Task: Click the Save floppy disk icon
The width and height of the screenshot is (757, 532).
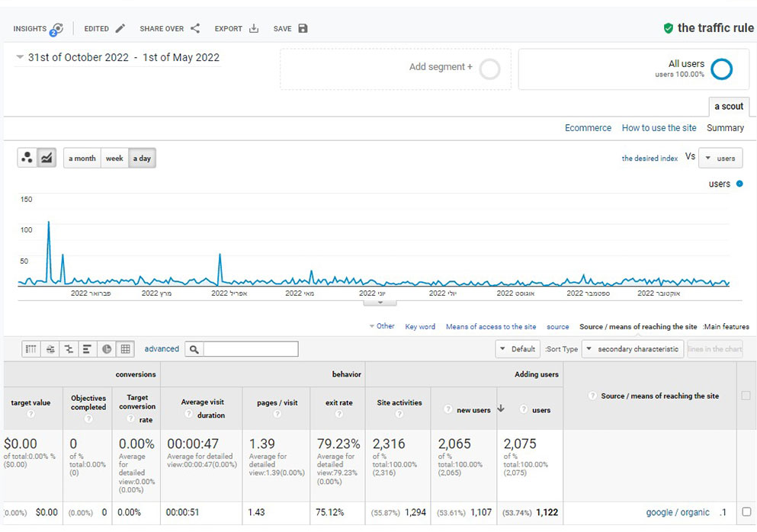Action: 303,29
